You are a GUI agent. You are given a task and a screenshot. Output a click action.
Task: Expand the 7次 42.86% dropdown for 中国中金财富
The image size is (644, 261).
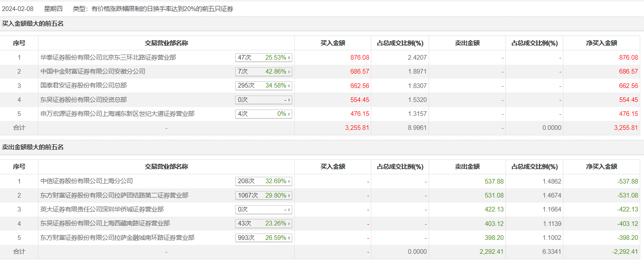coord(264,71)
